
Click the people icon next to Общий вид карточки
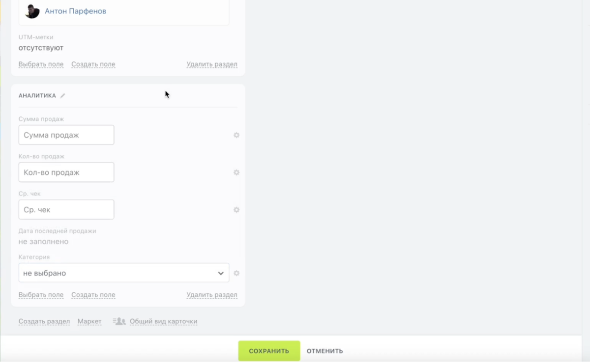[x=119, y=321]
